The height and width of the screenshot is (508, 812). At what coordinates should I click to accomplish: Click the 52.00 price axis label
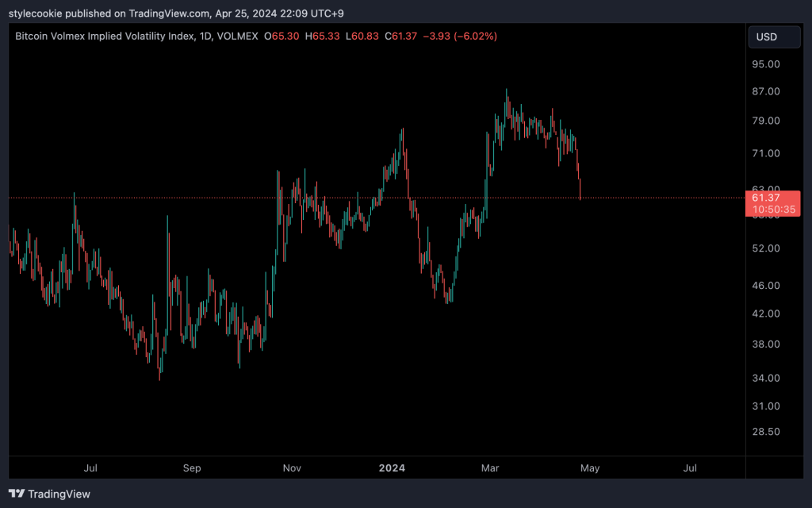tap(766, 248)
